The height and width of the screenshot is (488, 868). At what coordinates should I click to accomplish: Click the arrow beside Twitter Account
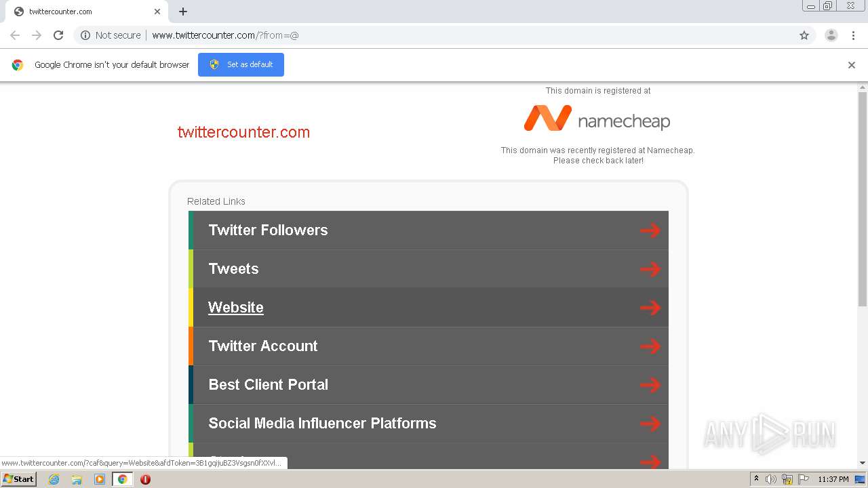click(650, 346)
